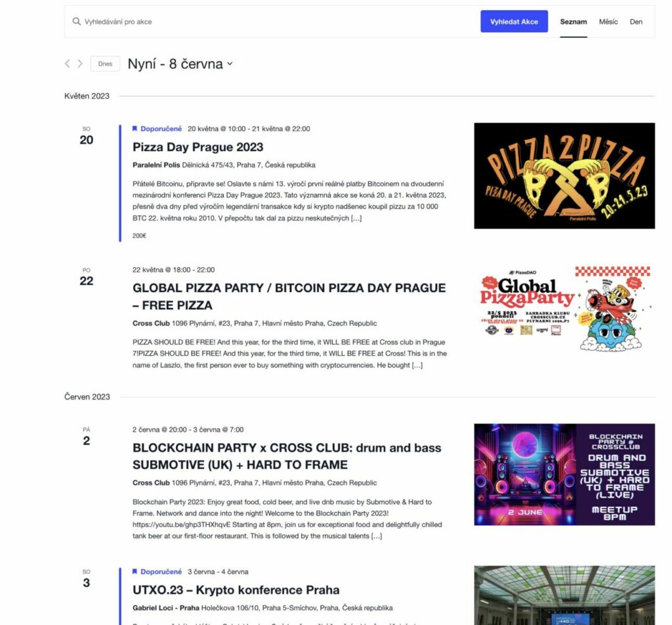Click the Doporučené bookmark icon for UTXO.23
Screen dimensions: 672x625
pos(135,571)
